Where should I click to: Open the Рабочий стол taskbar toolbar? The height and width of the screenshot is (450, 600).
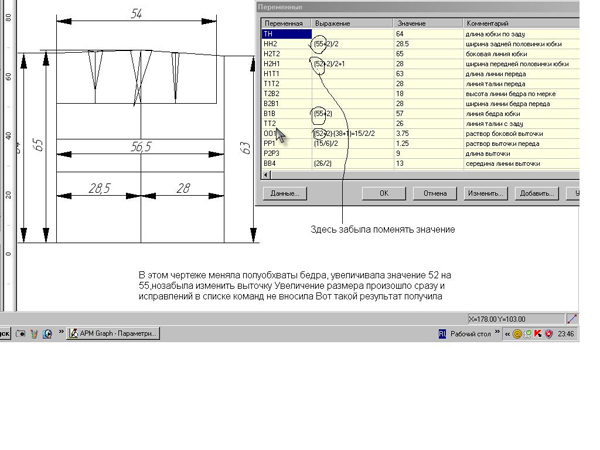(470, 334)
